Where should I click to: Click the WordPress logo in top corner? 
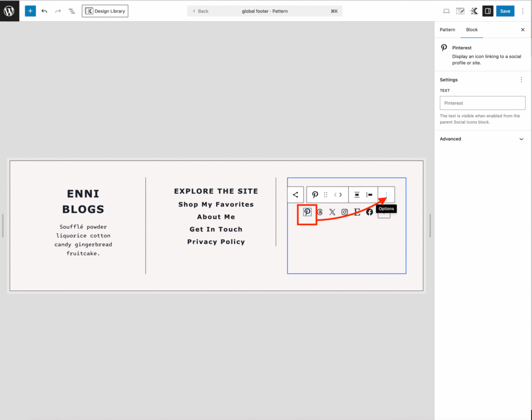tap(9, 11)
